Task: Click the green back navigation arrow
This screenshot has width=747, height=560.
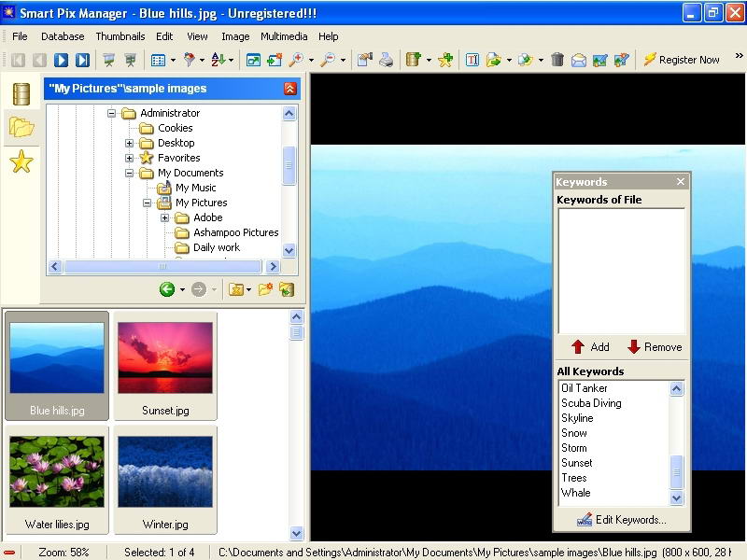Action: [167, 289]
